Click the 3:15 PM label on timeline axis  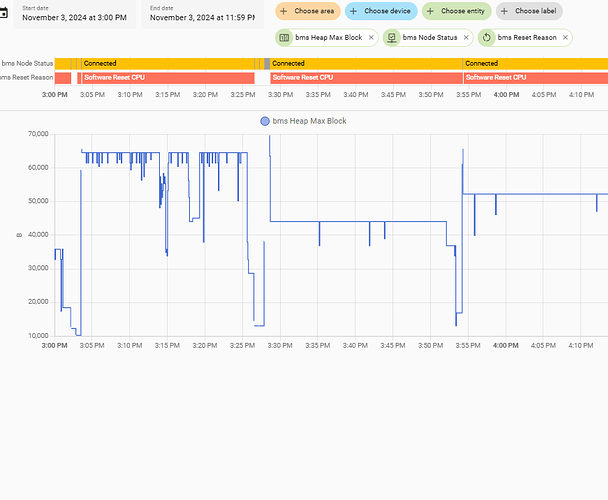pyautogui.click(x=168, y=95)
